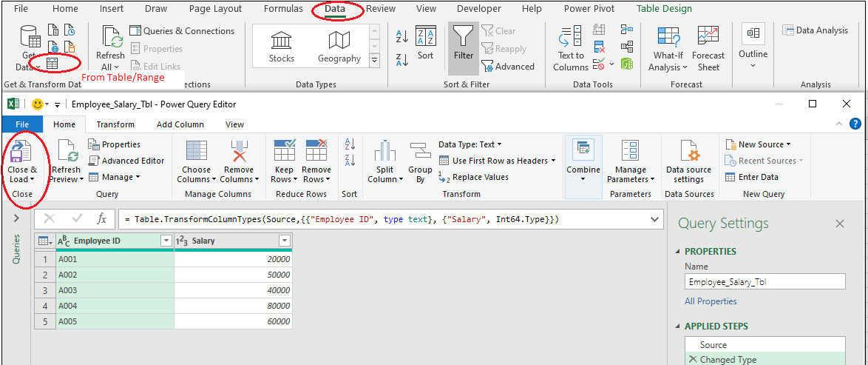Click Remove Columns icon
868x365 pixels.
point(239,151)
